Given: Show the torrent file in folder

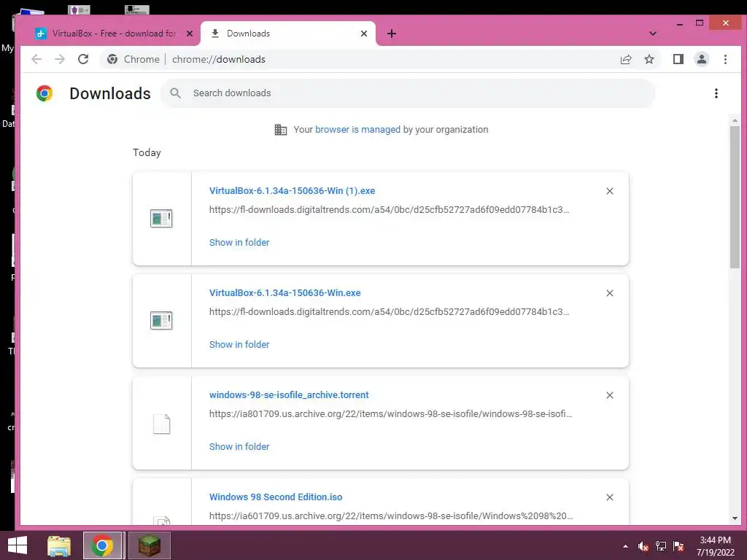Looking at the screenshot, I should pyautogui.click(x=239, y=447).
